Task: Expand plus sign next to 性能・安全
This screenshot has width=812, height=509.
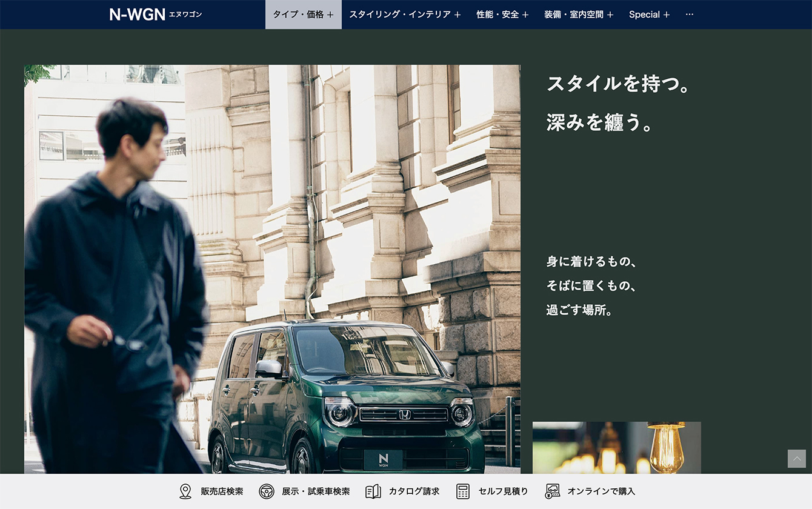Action: [525, 15]
